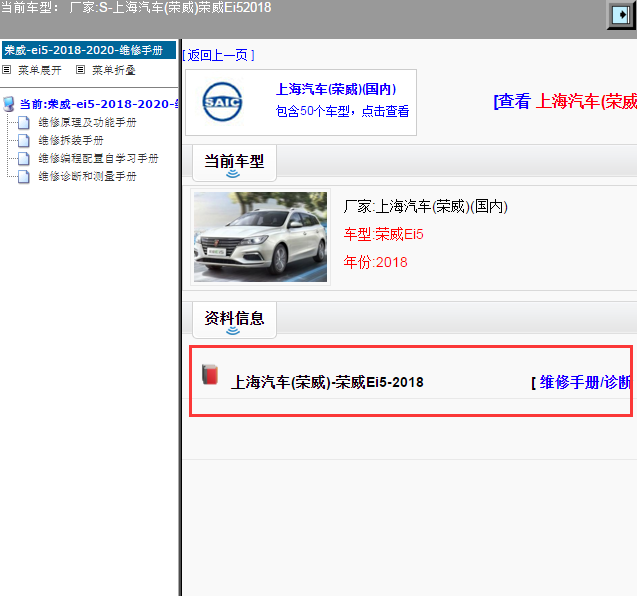Click the Roewe Ei5 car thumbnail image
Viewport: 637px width, 596px height.
coord(260,237)
